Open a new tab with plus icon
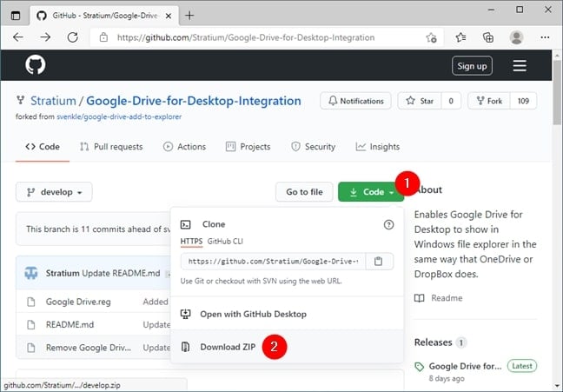This screenshot has height=392, width=563. click(189, 16)
